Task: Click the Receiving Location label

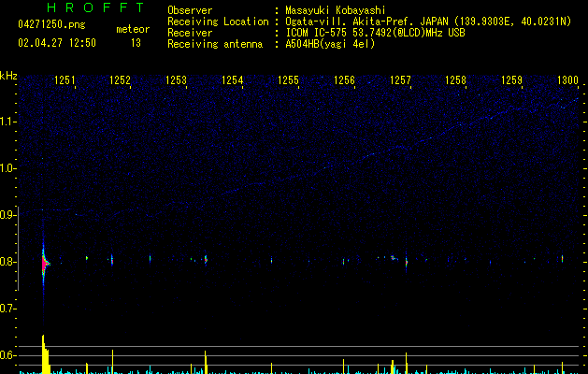Action: tap(218, 22)
